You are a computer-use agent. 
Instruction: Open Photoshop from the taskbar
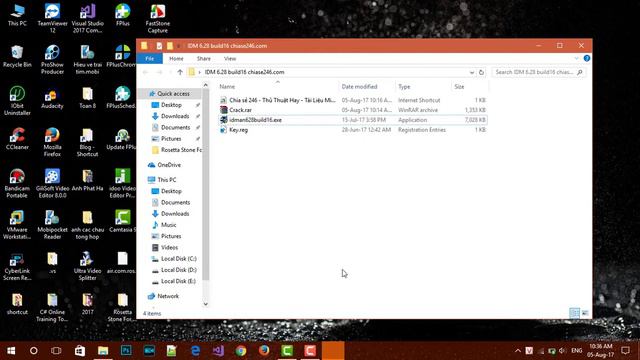coord(126,351)
